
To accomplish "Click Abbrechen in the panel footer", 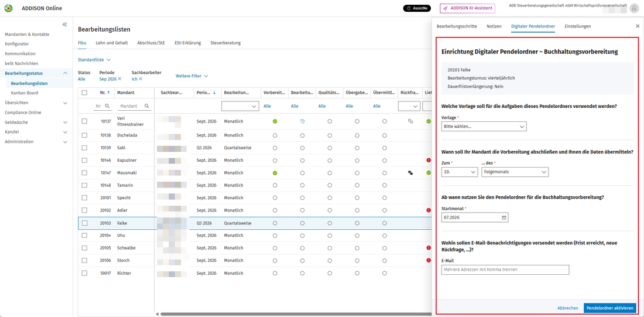I will [x=568, y=308].
